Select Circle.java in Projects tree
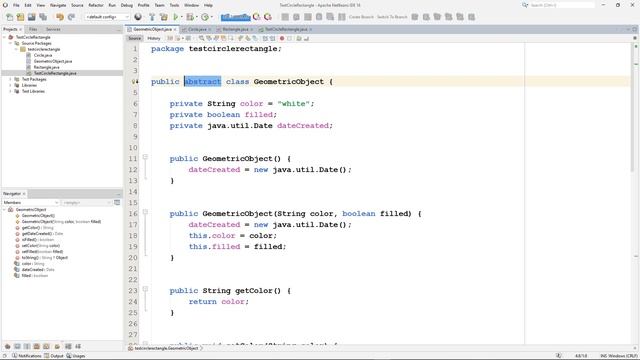Screen dimensions: 640x360 43,55
